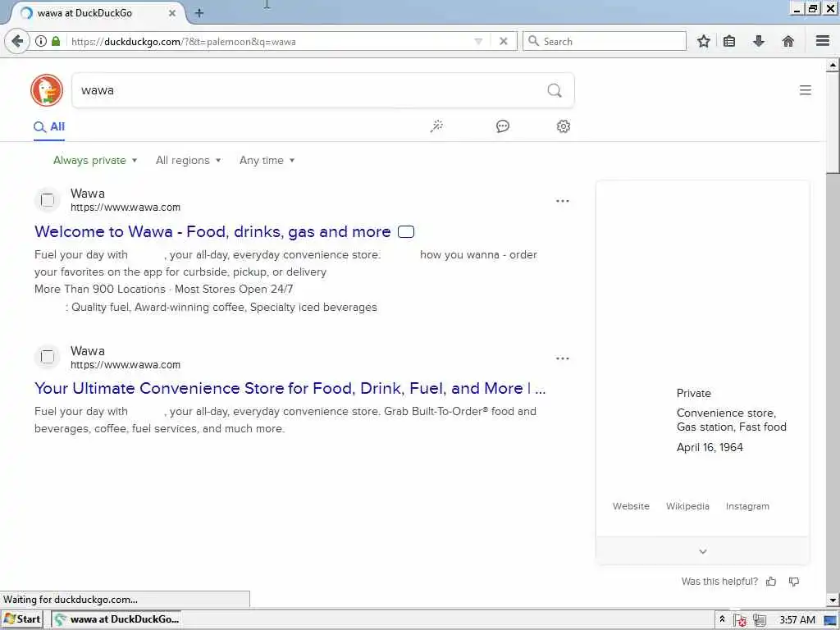Image resolution: width=840 pixels, height=630 pixels.
Task: Open the Any time filter dropdown
Action: click(x=267, y=160)
